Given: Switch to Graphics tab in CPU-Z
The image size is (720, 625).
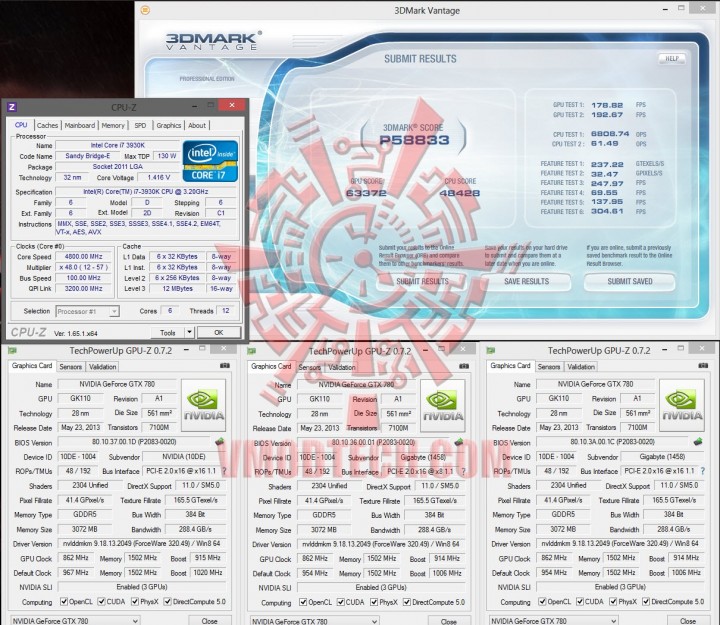Looking at the screenshot, I should (x=169, y=125).
